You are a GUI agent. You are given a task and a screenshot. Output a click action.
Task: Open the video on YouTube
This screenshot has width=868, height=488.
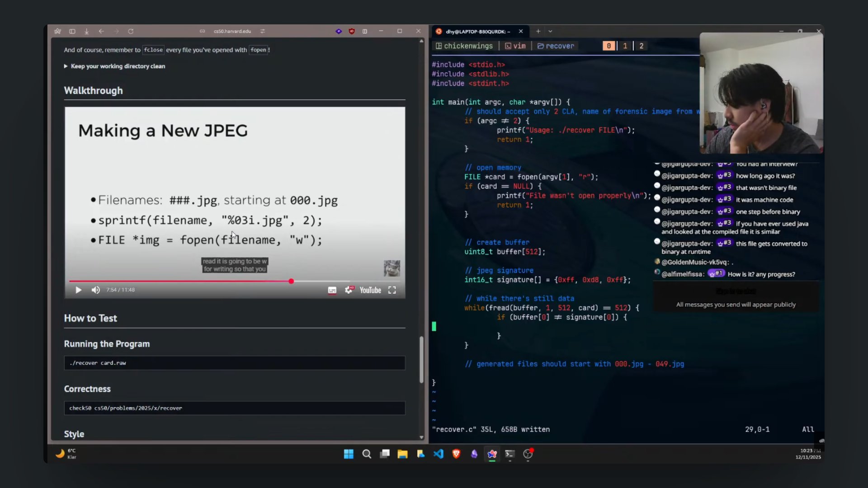point(370,290)
